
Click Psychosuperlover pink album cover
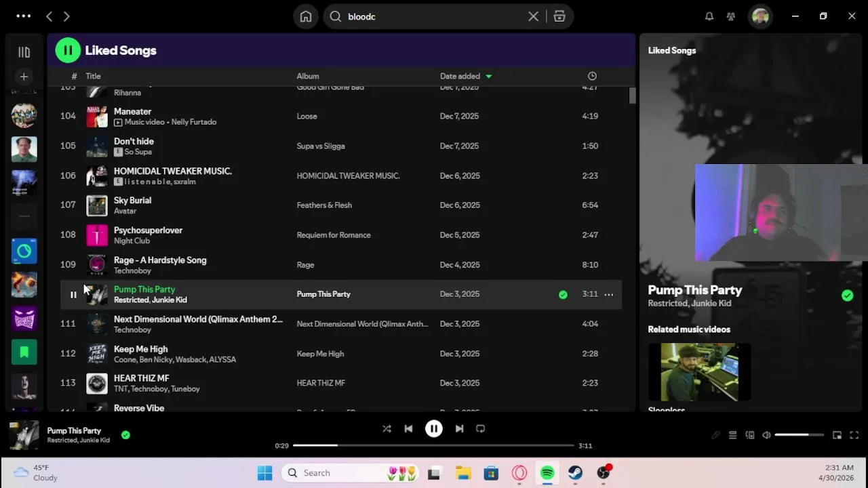pos(97,235)
